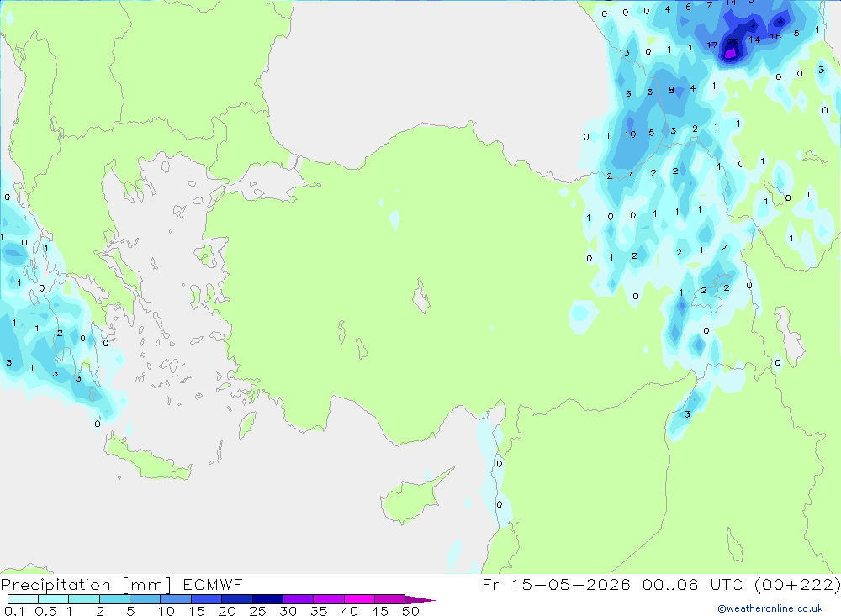
Task: Click the 'Precipitation [mm]' title text
Action: click(86, 585)
